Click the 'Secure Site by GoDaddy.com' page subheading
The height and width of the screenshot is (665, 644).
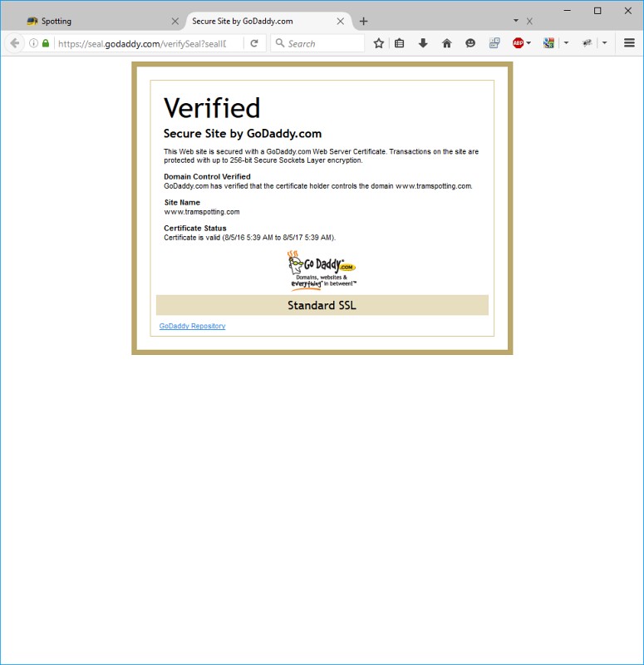[243, 134]
